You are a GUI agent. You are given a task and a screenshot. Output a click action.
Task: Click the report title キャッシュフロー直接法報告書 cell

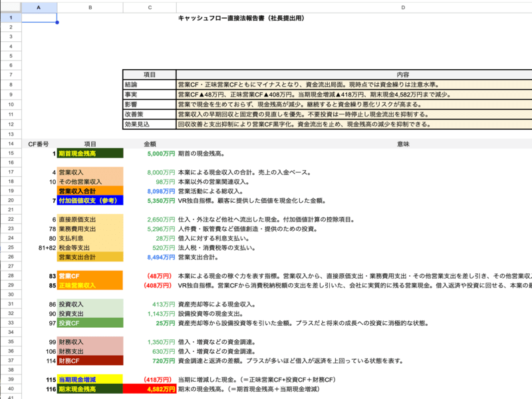[x=241, y=18]
